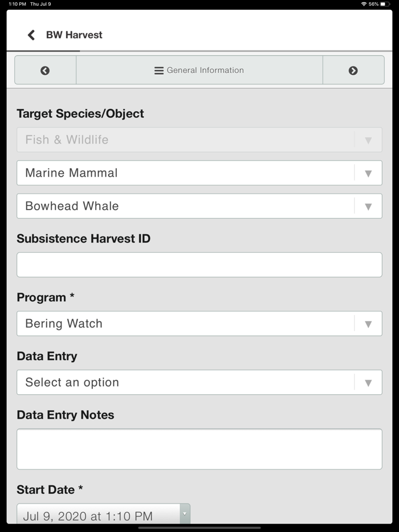This screenshot has height=532, width=399.
Task: Open the Data Entry select an option dropdown
Action: [x=185, y=382]
